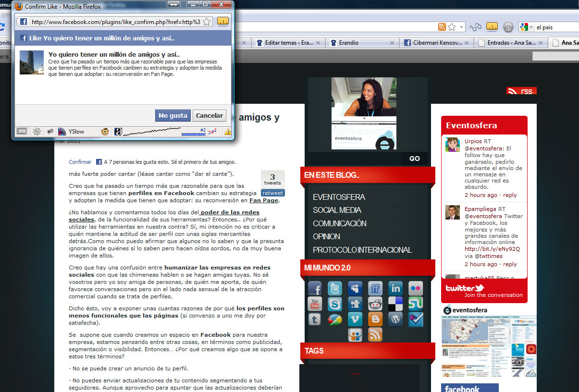579x392 pixels.
Task: Toggle the bookmark star in main address bar
Action: 452,27
